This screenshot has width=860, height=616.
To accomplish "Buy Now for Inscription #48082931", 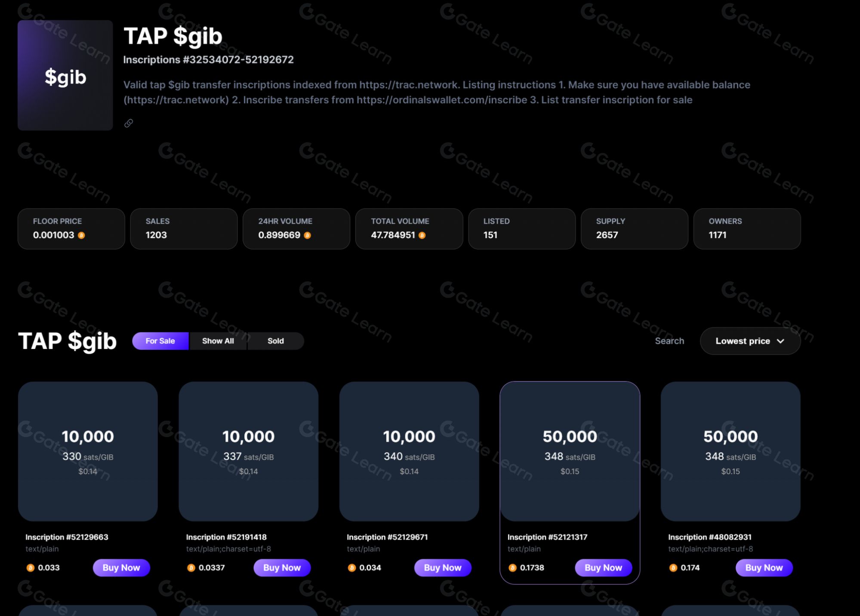I will (764, 568).
